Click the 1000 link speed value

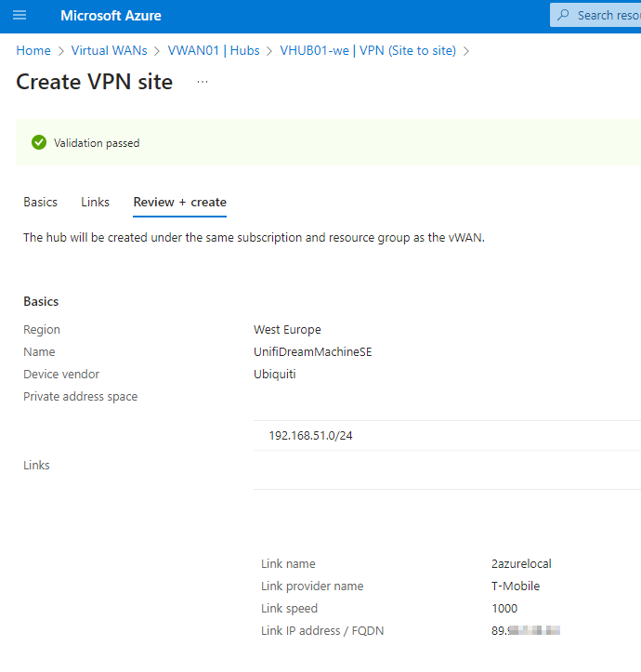click(x=504, y=608)
